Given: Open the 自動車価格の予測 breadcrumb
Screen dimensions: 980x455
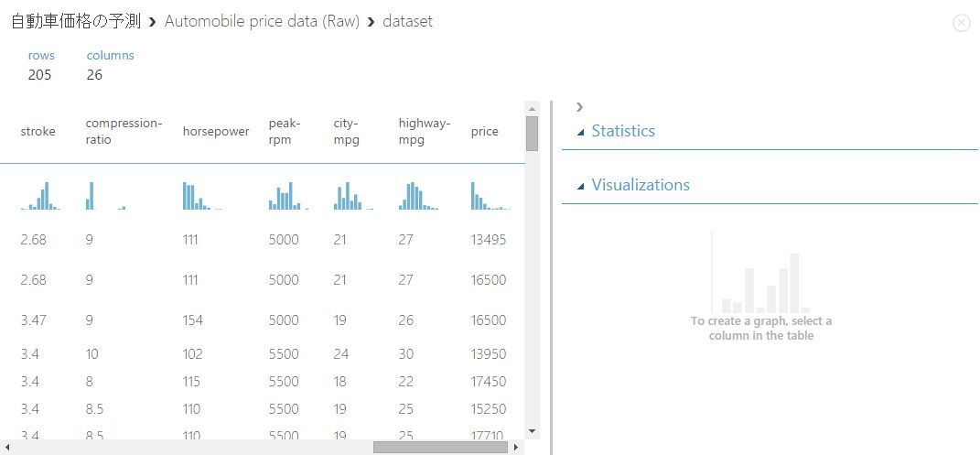Looking at the screenshot, I should tap(76, 21).
